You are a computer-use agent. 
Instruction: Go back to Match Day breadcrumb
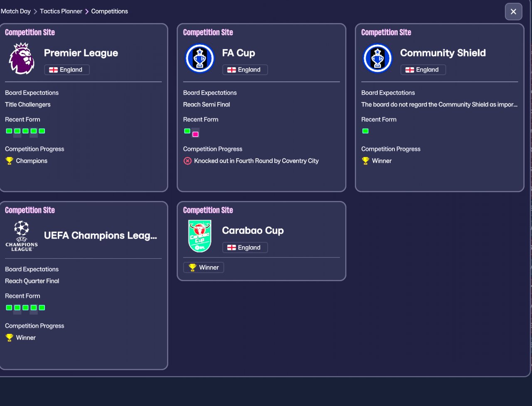(x=16, y=11)
